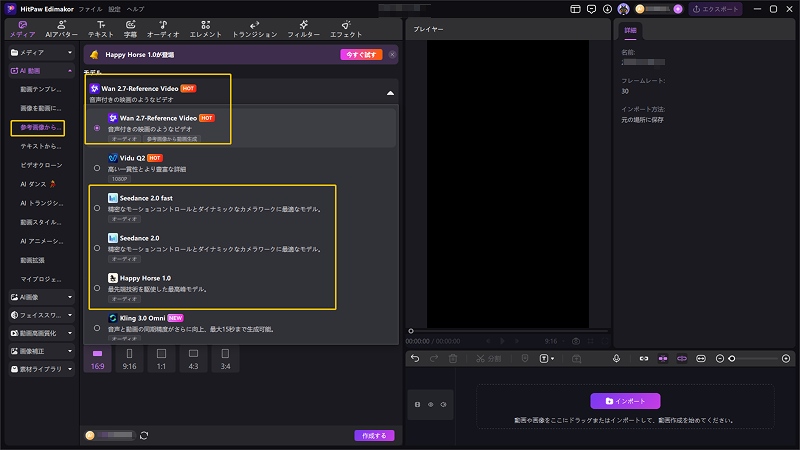Open the AIアバター tab
This screenshot has height=450, width=800.
tap(61, 29)
